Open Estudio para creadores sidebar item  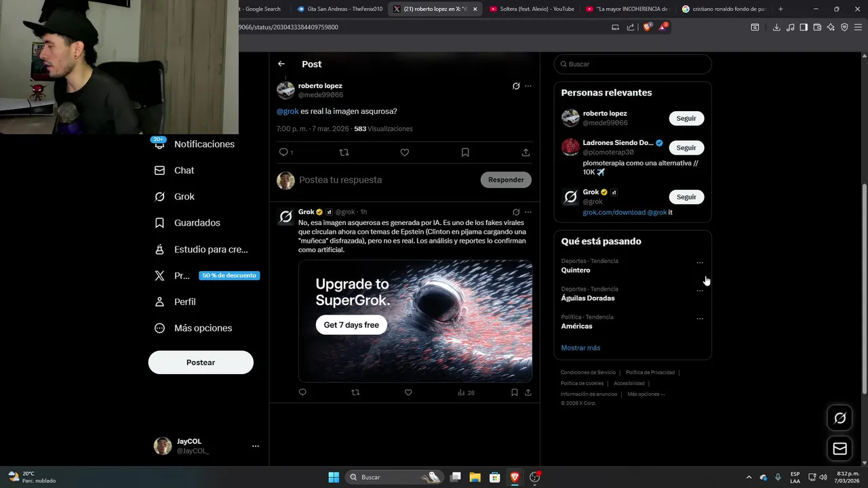click(x=201, y=249)
